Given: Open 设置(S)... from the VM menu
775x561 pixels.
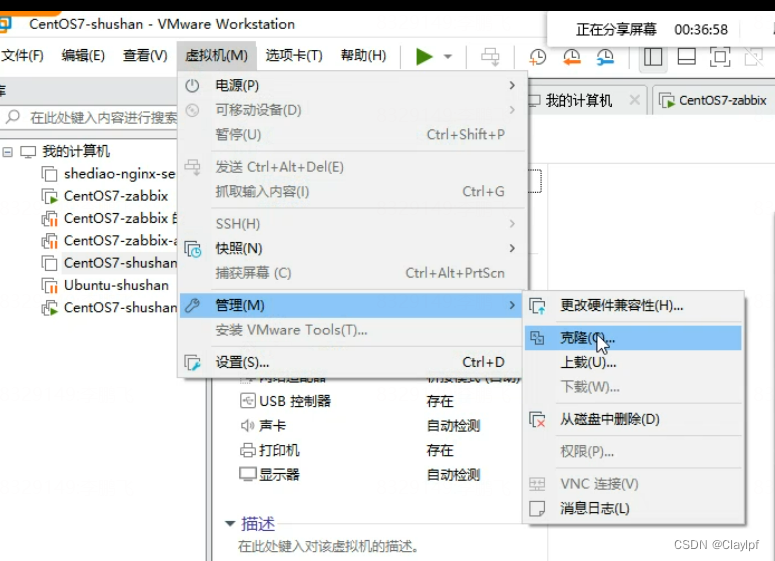Looking at the screenshot, I should pyautogui.click(x=352, y=362).
